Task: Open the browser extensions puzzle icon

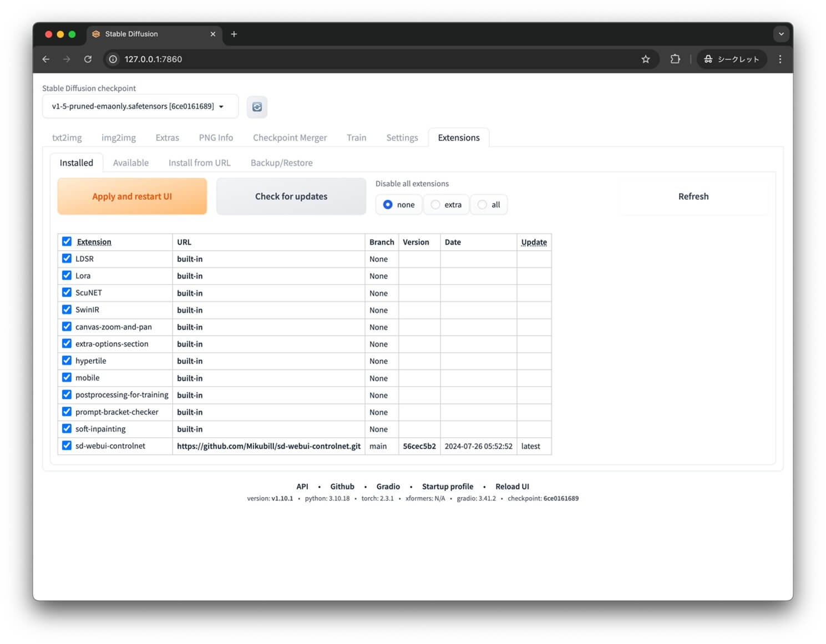Action: pyautogui.click(x=675, y=59)
